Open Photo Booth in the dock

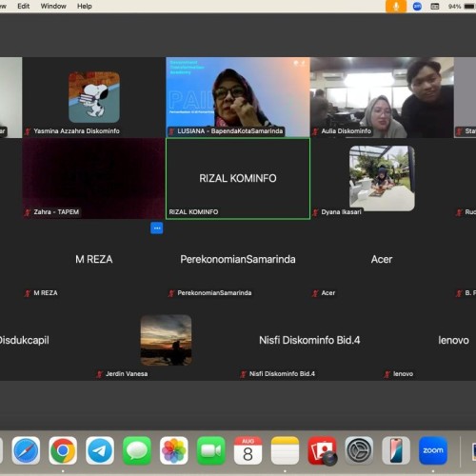pyautogui.click(x=322, y=450)
